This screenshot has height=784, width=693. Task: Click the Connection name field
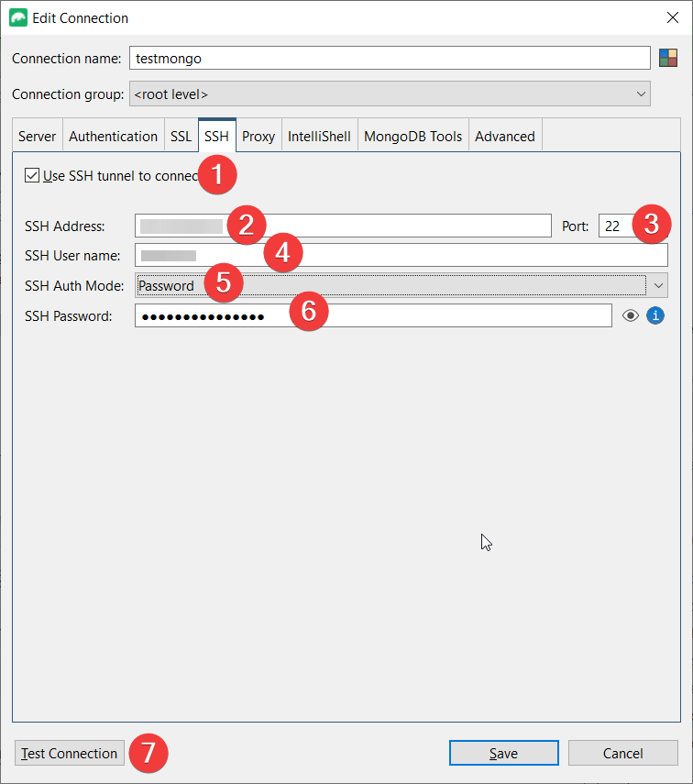coord(390,58)
